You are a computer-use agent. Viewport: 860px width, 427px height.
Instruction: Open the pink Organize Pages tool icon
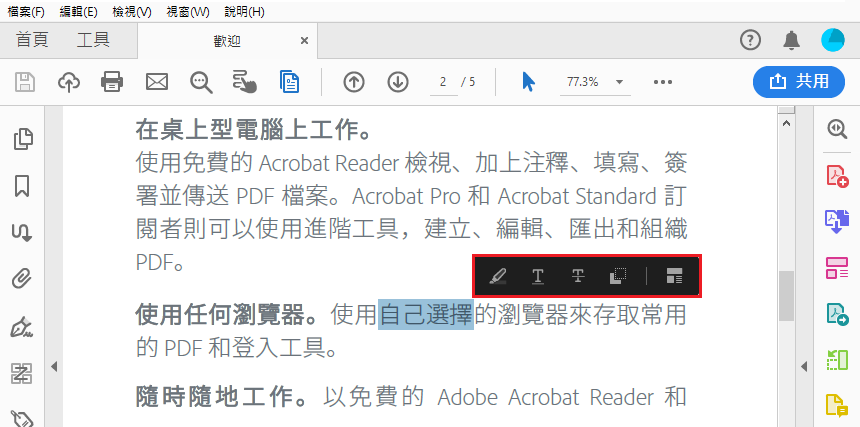837,267
